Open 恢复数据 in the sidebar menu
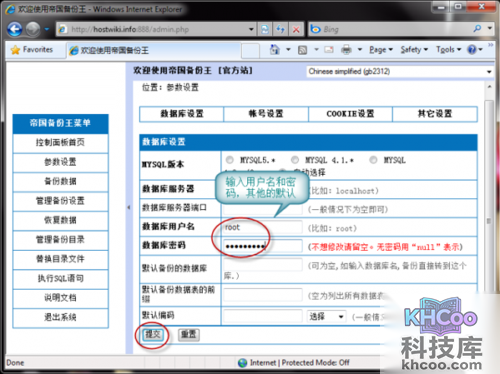The image size is (500, 374). [x=60, y=220]
